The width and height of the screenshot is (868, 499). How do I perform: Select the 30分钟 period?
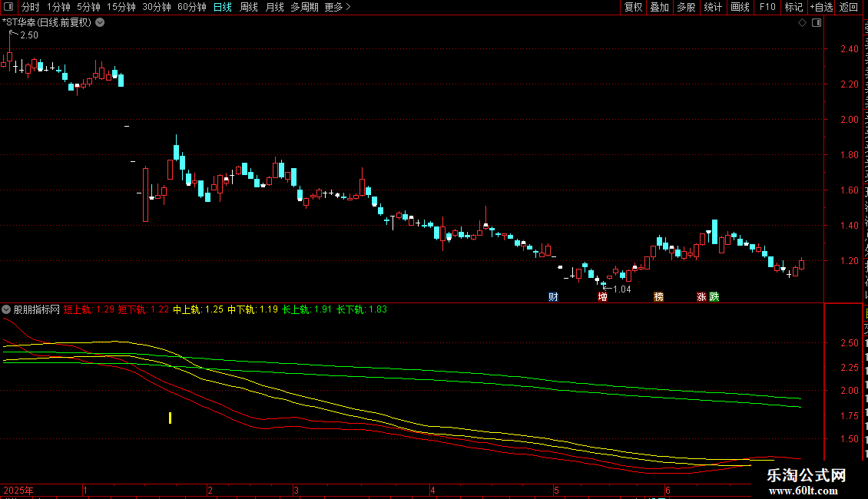coord(157,7)
